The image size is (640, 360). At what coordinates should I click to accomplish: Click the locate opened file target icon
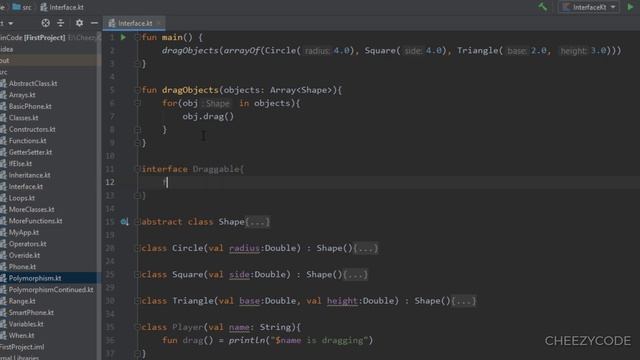point(46,23)
